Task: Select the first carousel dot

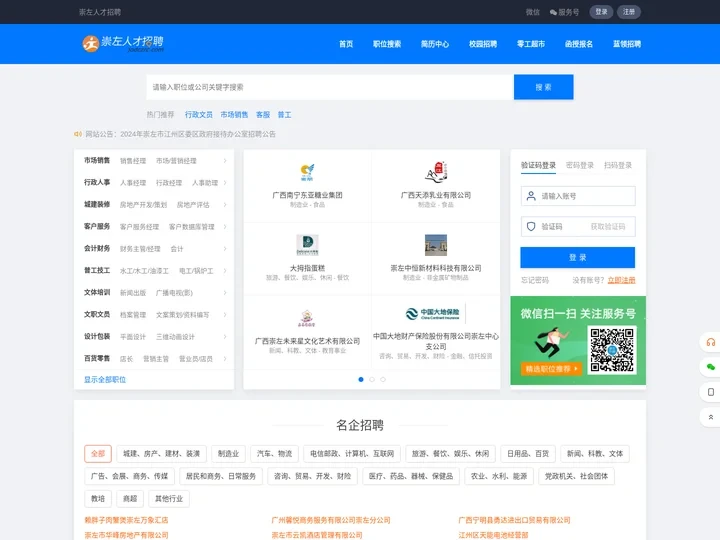Action: click(361, 379)
